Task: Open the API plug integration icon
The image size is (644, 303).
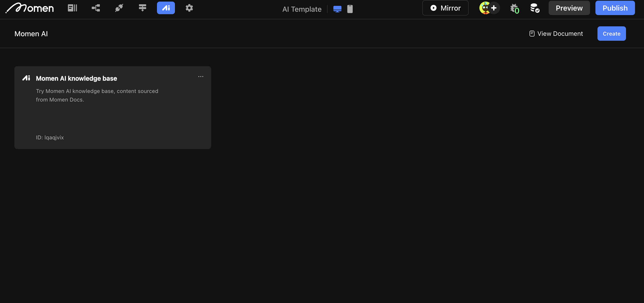Action: tap(119, 8)
